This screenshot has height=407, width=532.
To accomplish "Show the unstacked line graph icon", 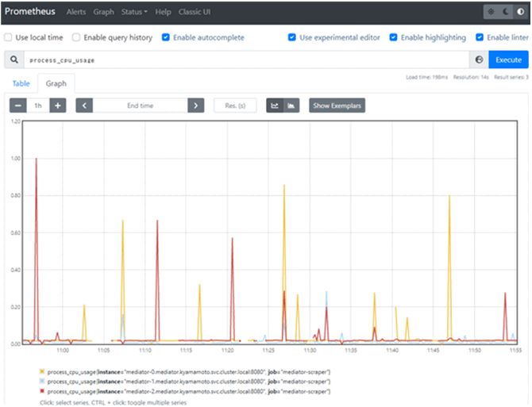I will 275,106.
